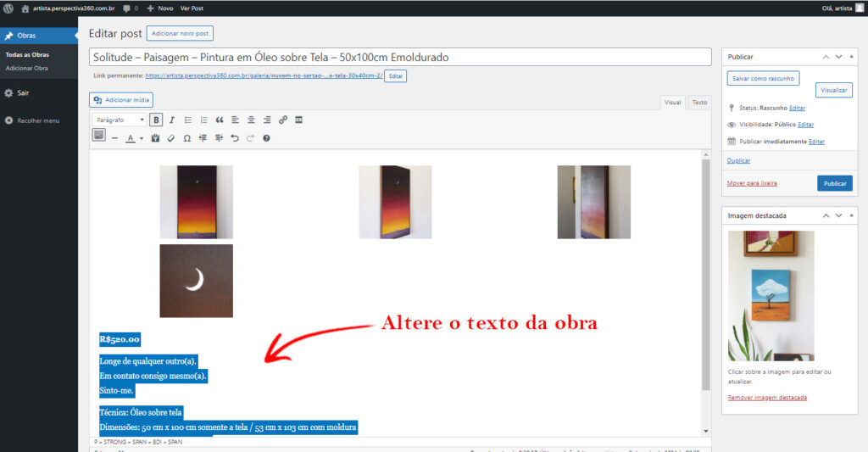Open the Parágrafo format dropdown

[x=120, y=120]
